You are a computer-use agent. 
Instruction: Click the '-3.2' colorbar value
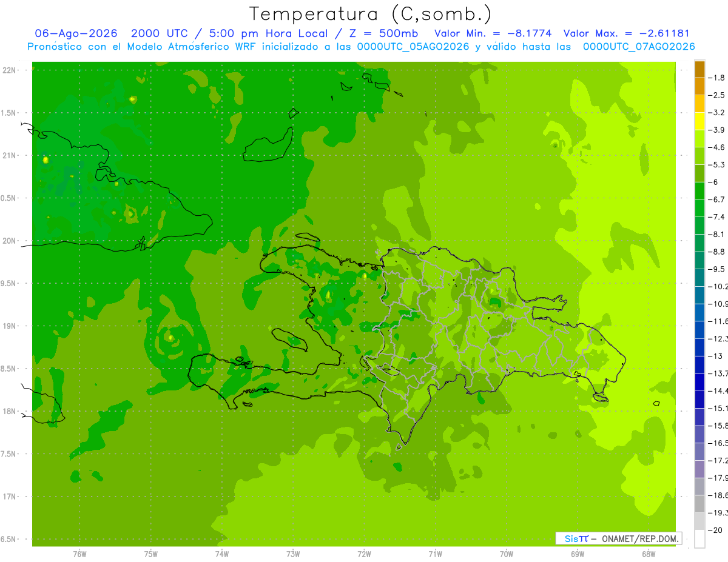716,112
